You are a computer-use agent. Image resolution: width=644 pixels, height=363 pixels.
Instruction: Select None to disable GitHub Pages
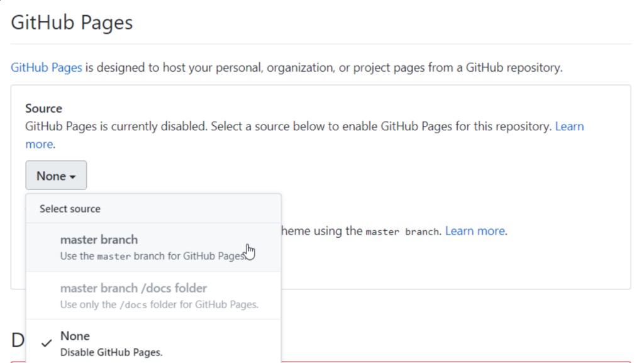[x=153, y=342]
